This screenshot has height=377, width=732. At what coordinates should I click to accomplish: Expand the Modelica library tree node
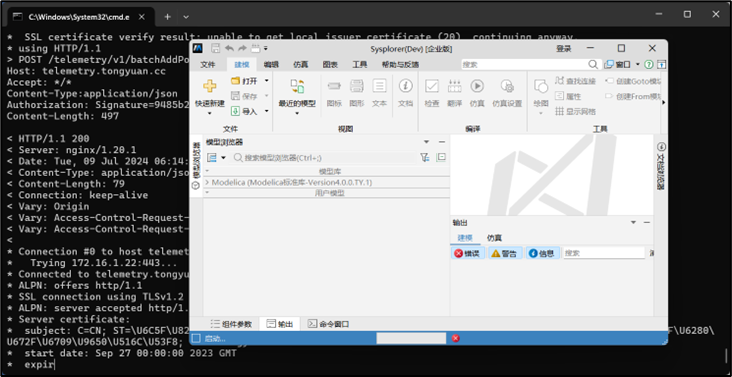click(x=207, y=182)
